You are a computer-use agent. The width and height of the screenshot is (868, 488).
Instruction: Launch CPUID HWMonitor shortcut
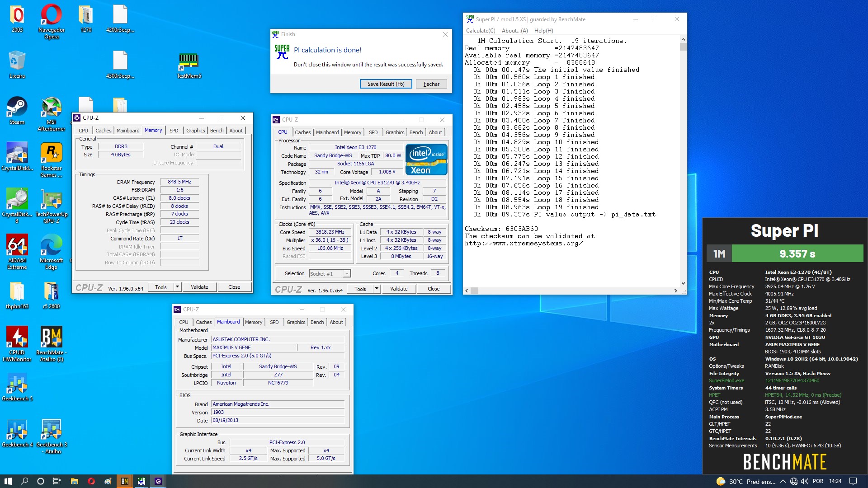point(17,344)
